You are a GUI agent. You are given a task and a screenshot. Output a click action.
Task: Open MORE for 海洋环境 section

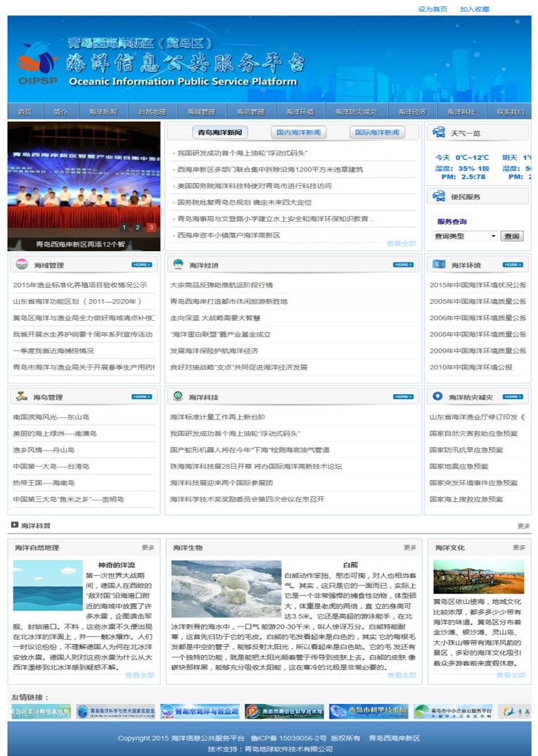point(513,265)
